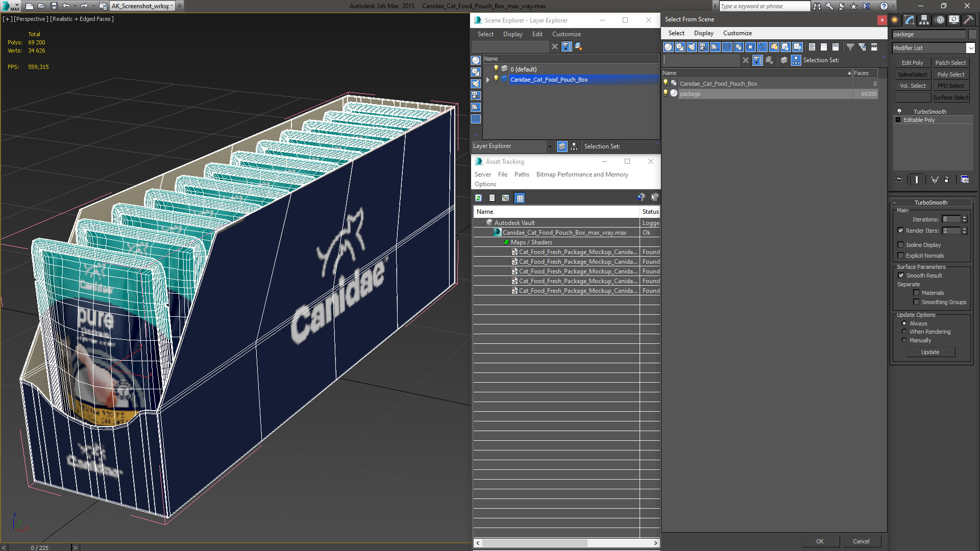Viewport: 980px width, 551px height.
Task: Click the Edit Poly modifier button
Action: (x=912, y=63)
